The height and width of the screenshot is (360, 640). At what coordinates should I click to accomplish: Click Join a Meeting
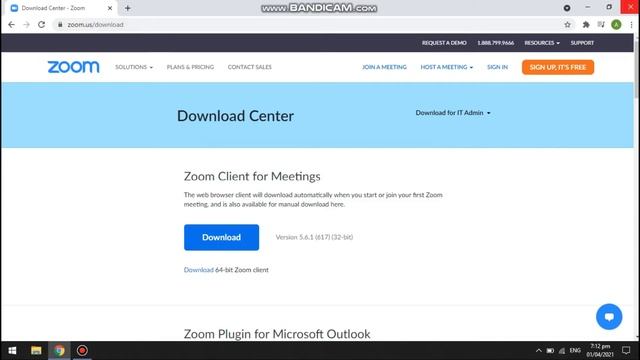384,67
